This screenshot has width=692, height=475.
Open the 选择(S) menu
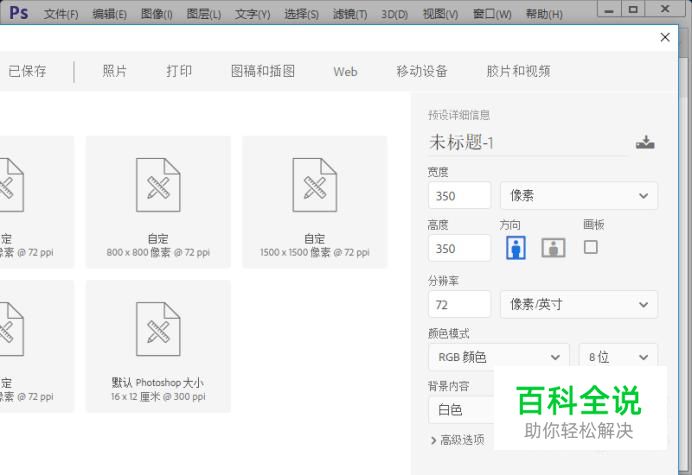click(x=301, y=14)
